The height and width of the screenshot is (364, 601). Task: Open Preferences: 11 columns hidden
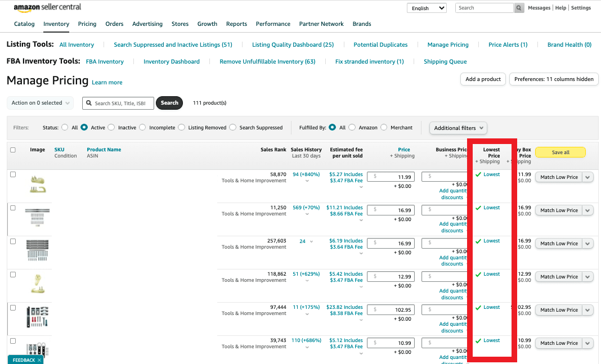(554, 79)
